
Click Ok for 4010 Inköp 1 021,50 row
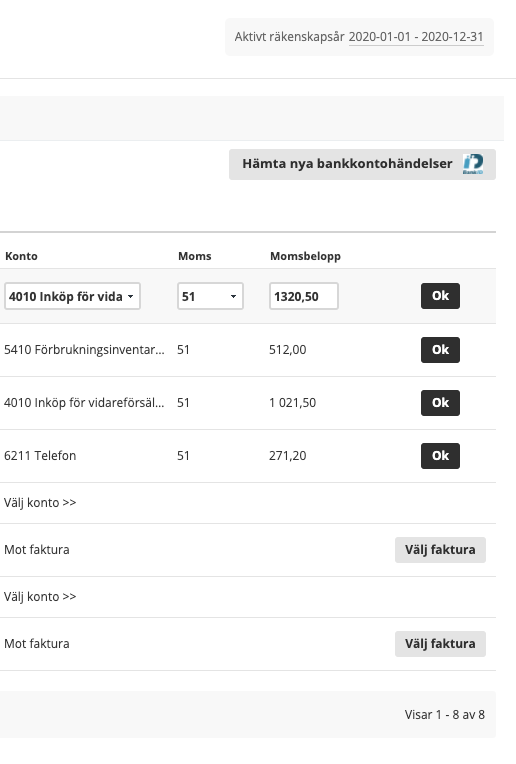pos(440,403)
